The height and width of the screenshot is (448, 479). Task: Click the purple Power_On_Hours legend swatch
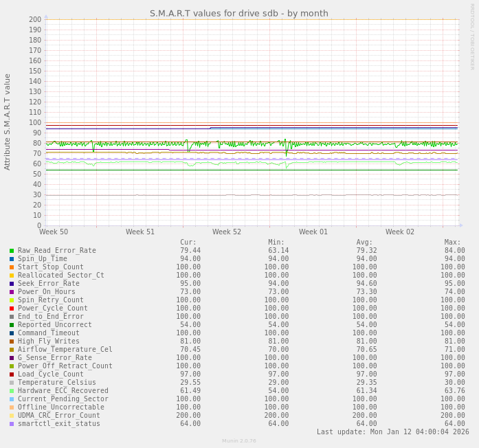(x=12, y=292)
